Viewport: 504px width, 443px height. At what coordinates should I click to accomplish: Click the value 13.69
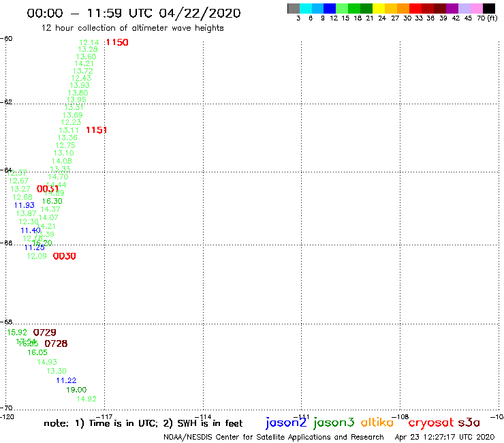pos(73,115)
